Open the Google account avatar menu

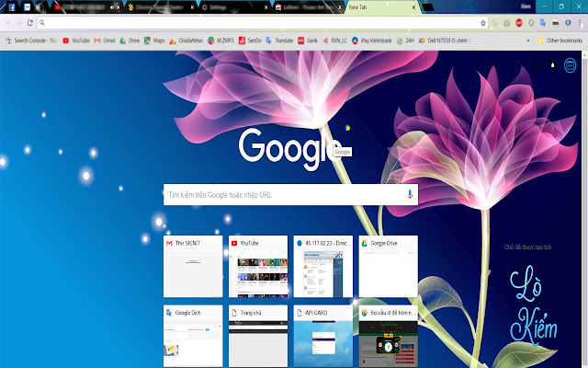[x=570, y=65]
